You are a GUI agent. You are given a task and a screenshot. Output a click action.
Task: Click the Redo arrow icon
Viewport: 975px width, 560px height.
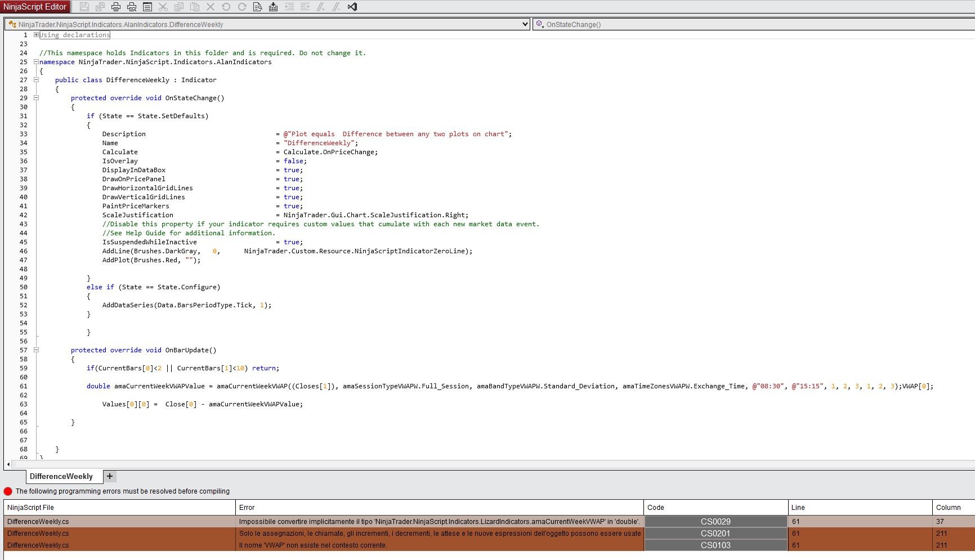(242, 7)
